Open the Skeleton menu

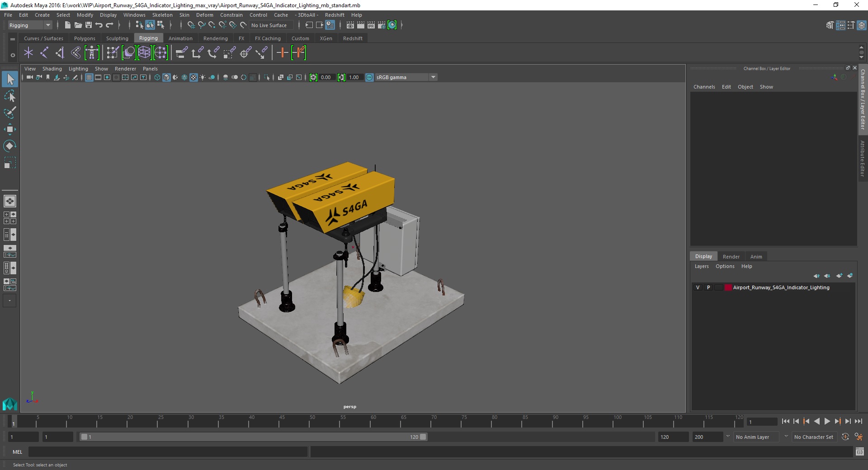(x=162, y=15)
